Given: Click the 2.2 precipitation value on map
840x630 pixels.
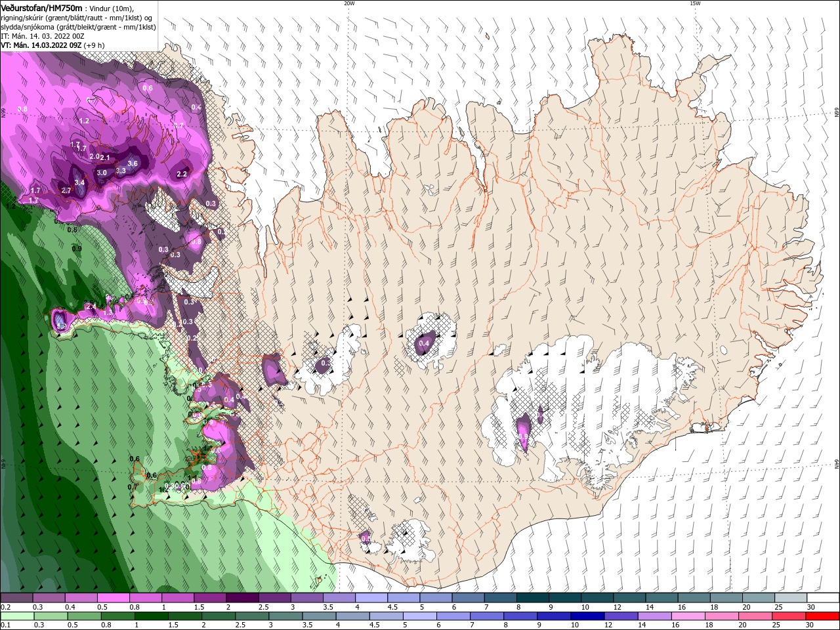Looking at the screenshot, I should [x=182, y=174].
